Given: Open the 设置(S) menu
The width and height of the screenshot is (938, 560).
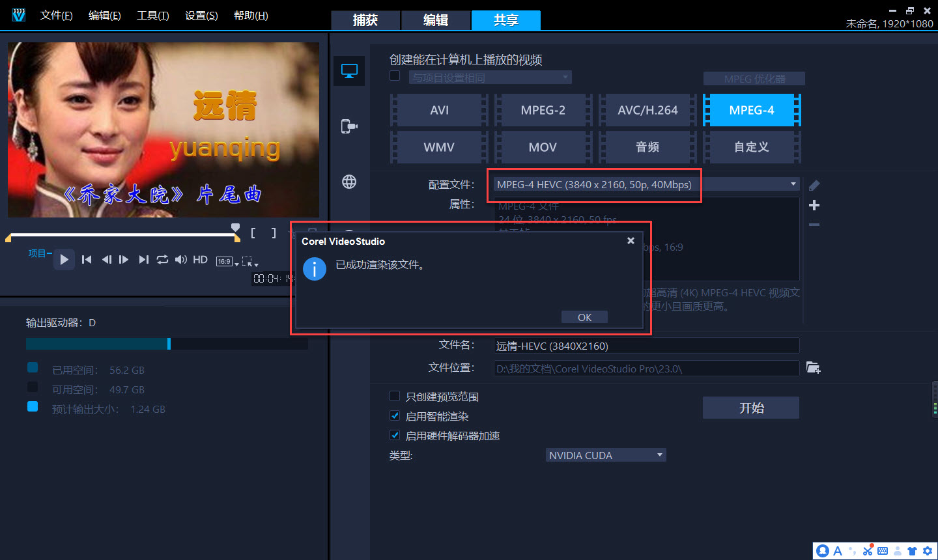Looking at the screenshot, I should [x=201, y=16].
